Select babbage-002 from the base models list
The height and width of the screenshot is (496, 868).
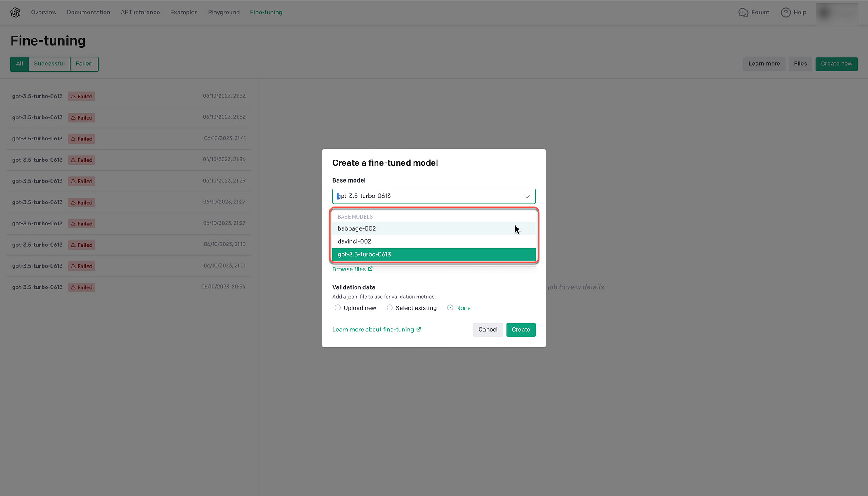click(x=356, y=228)
